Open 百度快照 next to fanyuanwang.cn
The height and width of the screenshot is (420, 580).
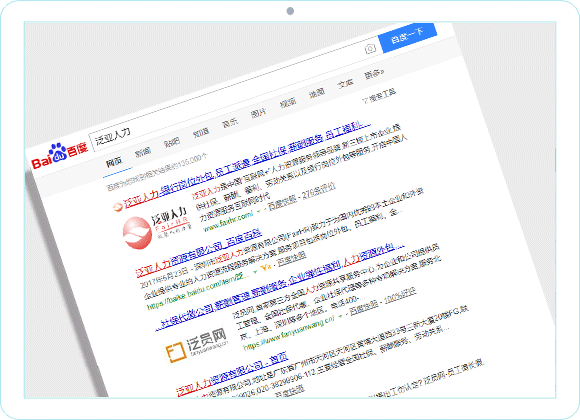click(x=364, y=308)
